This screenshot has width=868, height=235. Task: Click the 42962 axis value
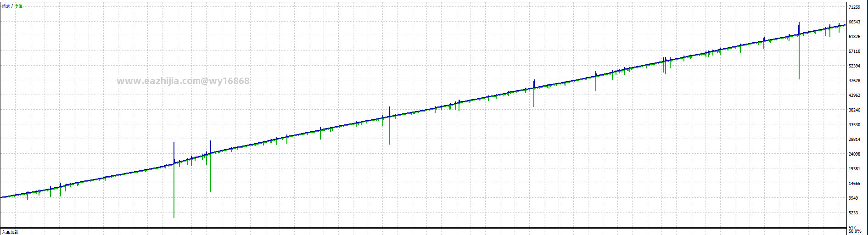point(854,95)
